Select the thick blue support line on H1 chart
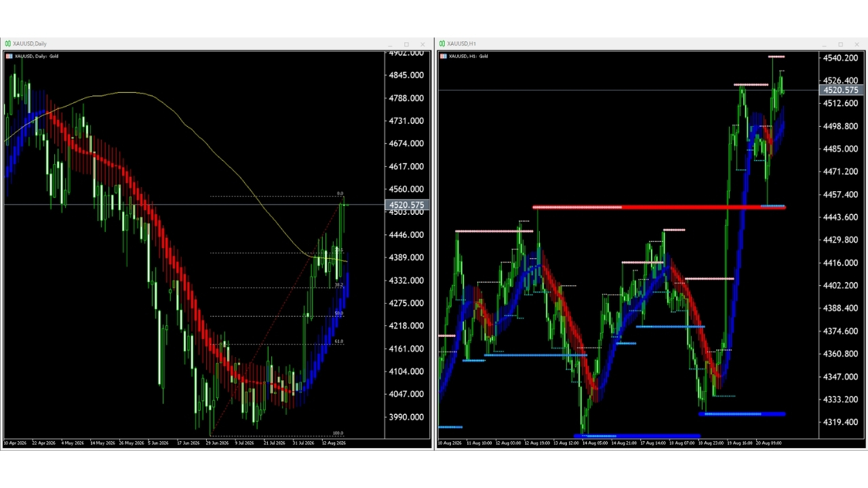The height and width of the screenshot is (488, 868). tap(742, 413)
